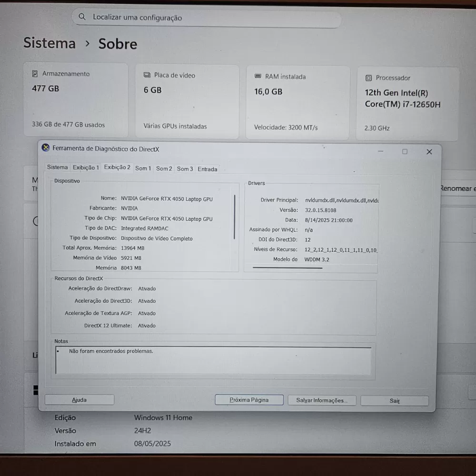
Task: Click driver version 32.0.15.8108
Action: tap(320, 210)
